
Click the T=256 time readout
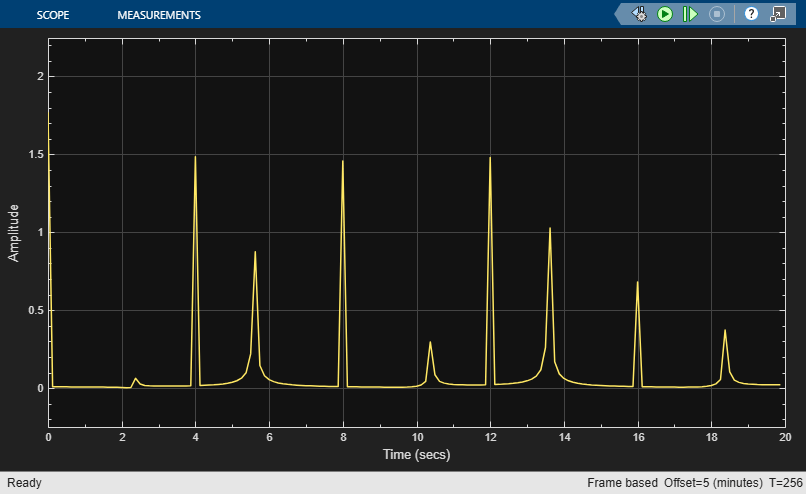[x=782, y=483]
